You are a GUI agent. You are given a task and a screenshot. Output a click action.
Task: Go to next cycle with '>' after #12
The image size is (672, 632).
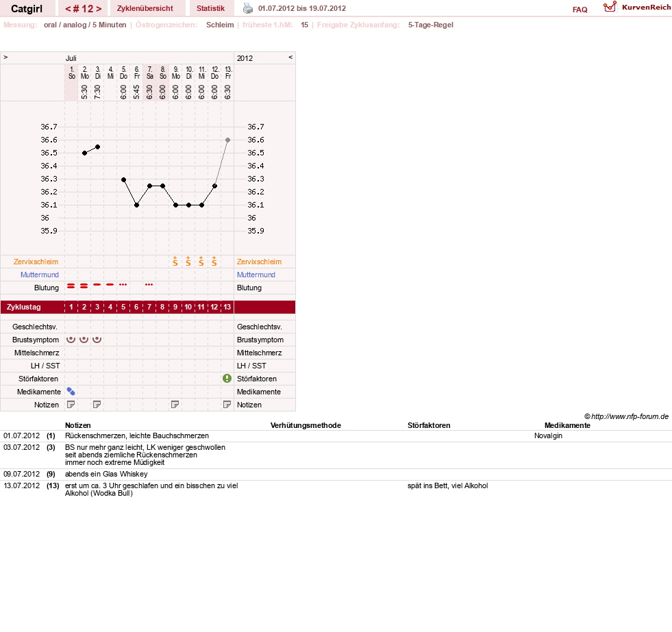(x=99, y=9)
